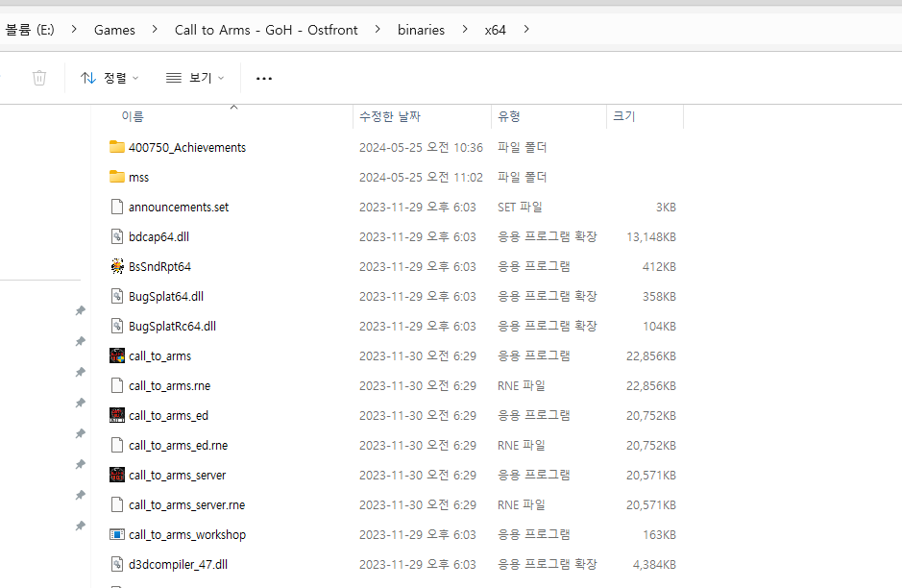Click the 2024-05-25 오전 11:02 modified date
The width and height of the screenshot is (902, 588).
[421, 177]
